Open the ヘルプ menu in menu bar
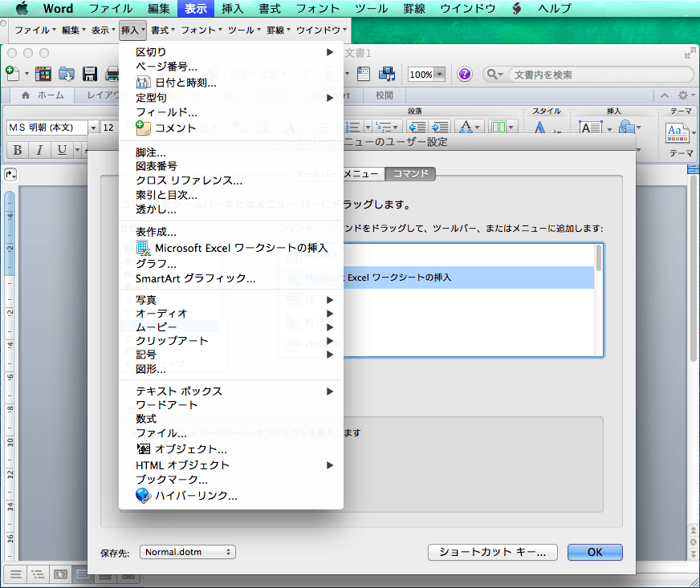700x588 pixels. 555,9
